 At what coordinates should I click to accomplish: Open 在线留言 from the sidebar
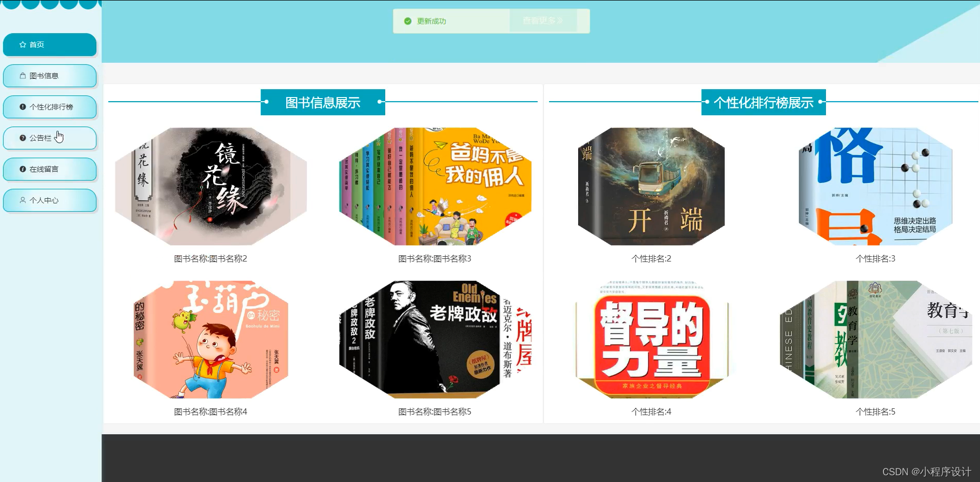pyautogui.click(x=50, y=169)
